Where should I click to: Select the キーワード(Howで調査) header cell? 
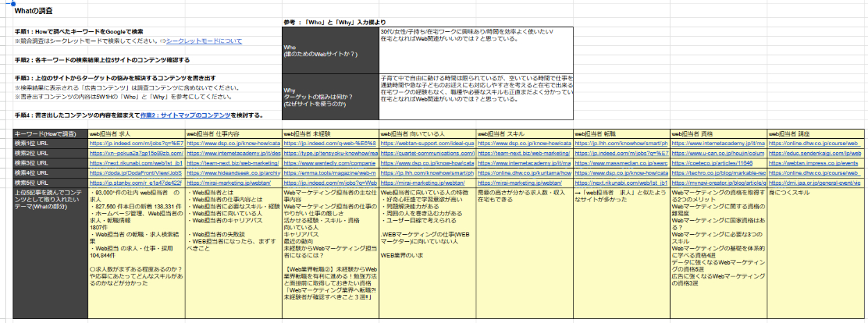[44, 133]
